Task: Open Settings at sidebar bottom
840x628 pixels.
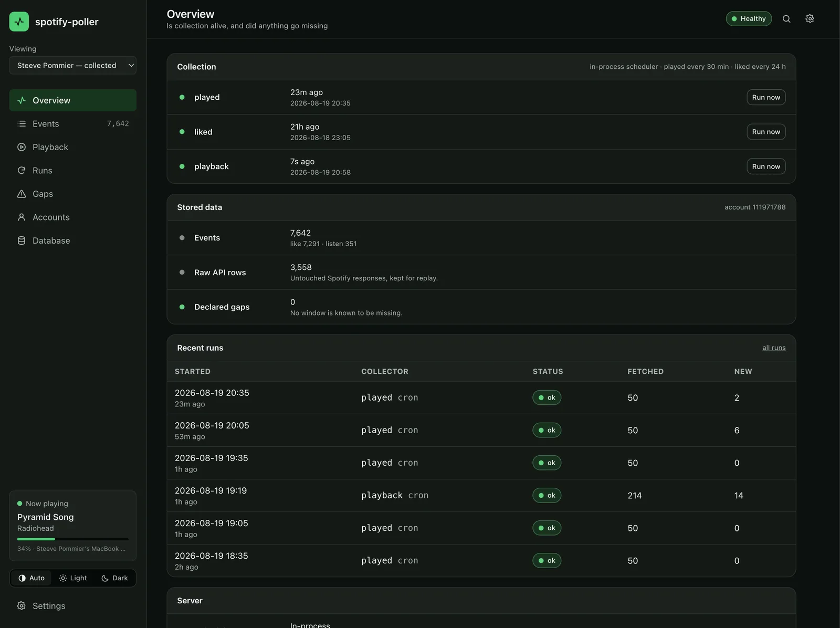Action: [73, 606]
